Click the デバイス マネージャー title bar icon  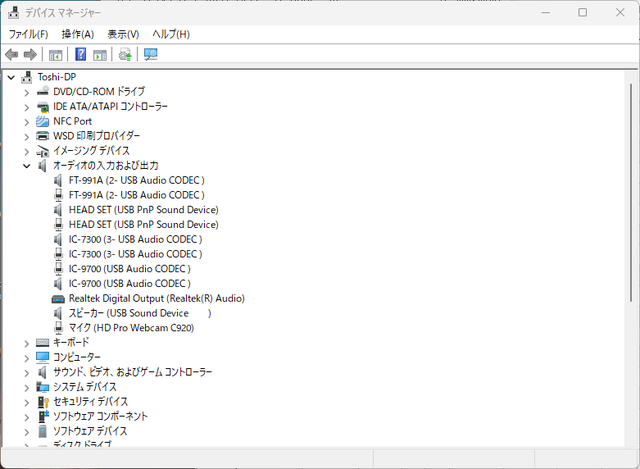point(13,13)
